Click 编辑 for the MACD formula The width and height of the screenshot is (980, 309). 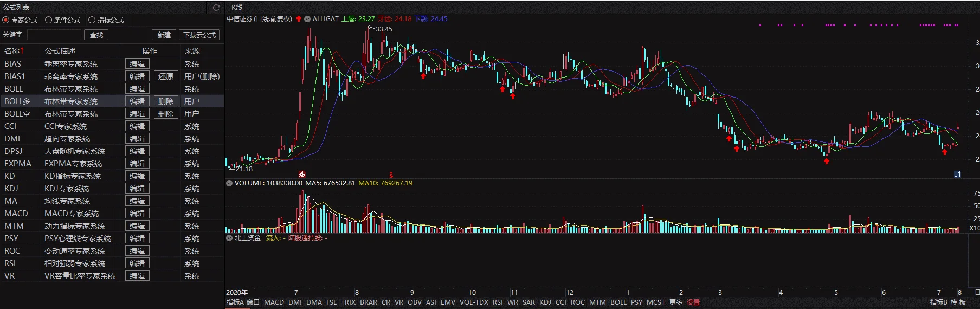137,214
